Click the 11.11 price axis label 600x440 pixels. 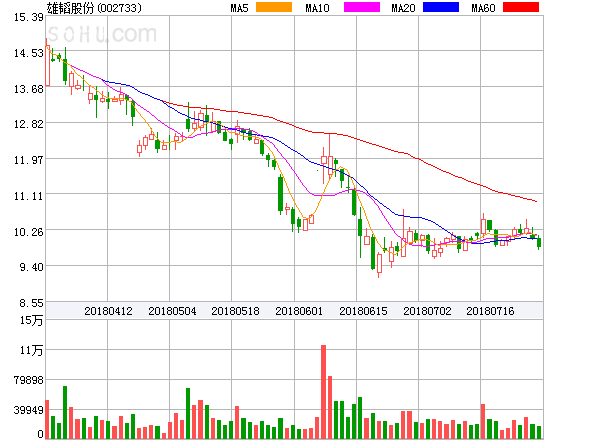pyautogui.click(x=29, y=196)
